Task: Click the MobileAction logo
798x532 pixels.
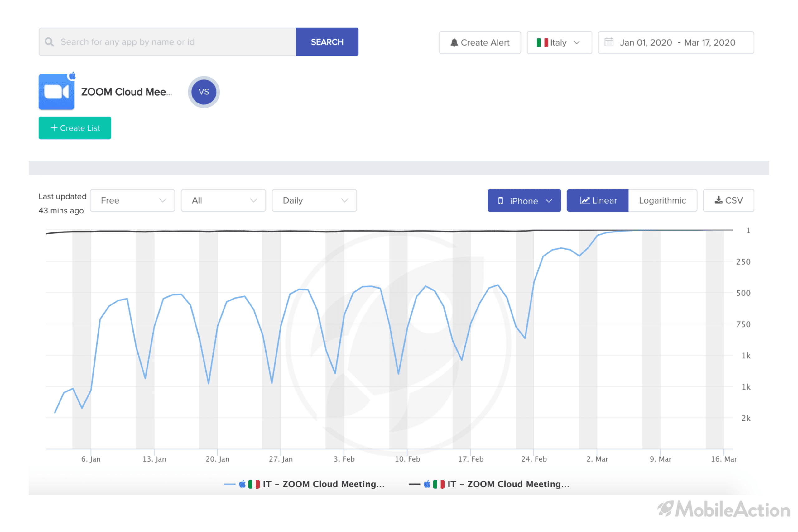Action: 724,509
